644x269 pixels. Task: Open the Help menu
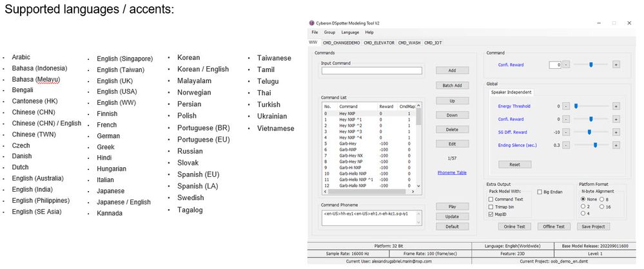click(369, 32)
